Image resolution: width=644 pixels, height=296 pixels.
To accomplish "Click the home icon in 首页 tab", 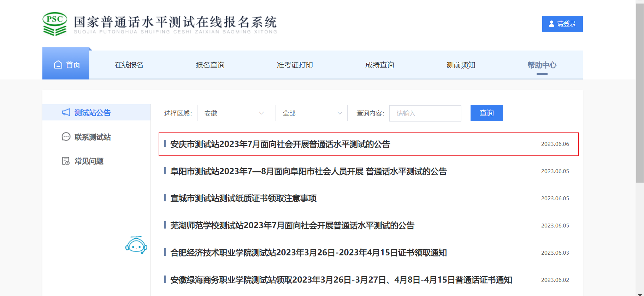I will (x=58, y=65).
